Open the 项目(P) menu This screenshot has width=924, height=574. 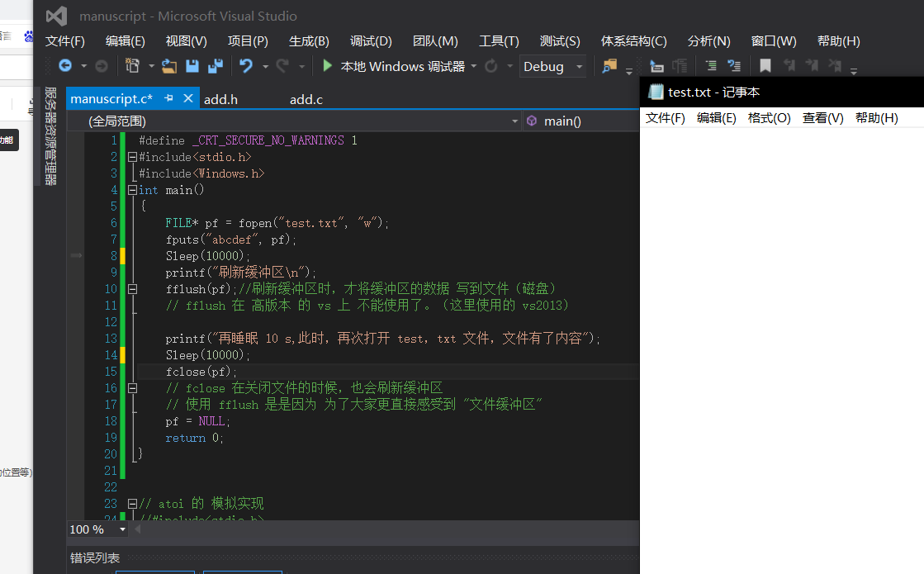[x=248, y=40]
